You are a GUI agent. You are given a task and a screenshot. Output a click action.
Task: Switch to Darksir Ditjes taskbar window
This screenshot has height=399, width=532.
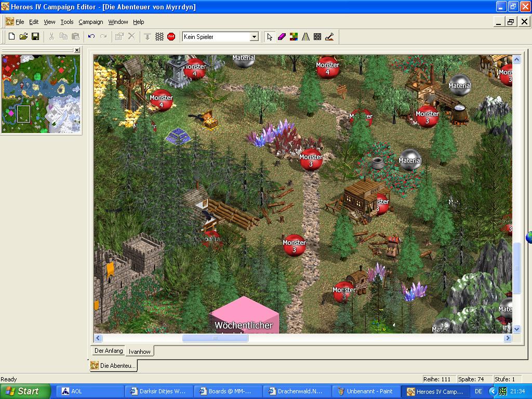(x=159, y=391)
